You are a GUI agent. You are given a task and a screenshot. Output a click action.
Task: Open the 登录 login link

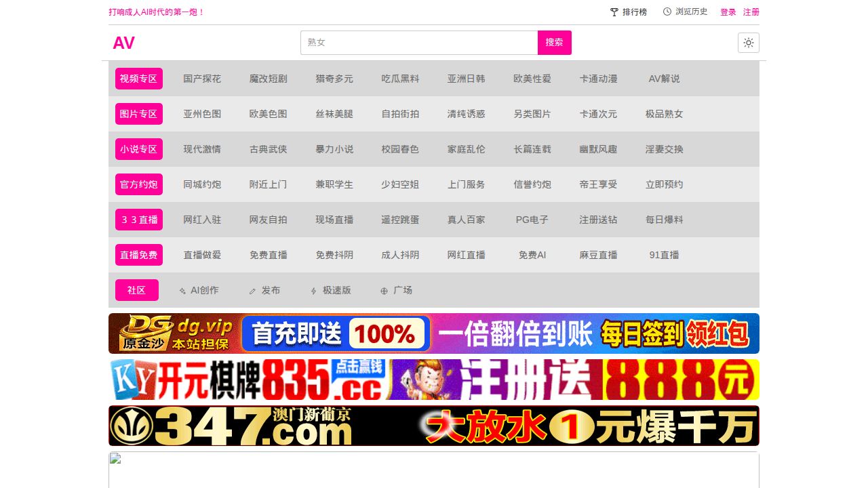(x=728, y=12)
